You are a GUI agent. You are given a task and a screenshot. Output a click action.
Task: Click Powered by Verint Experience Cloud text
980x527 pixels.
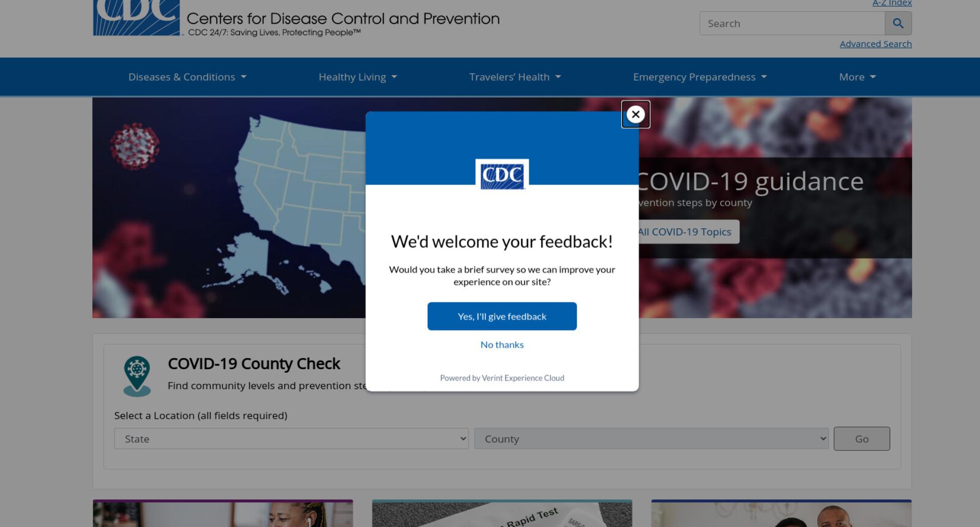coord(502,378)
